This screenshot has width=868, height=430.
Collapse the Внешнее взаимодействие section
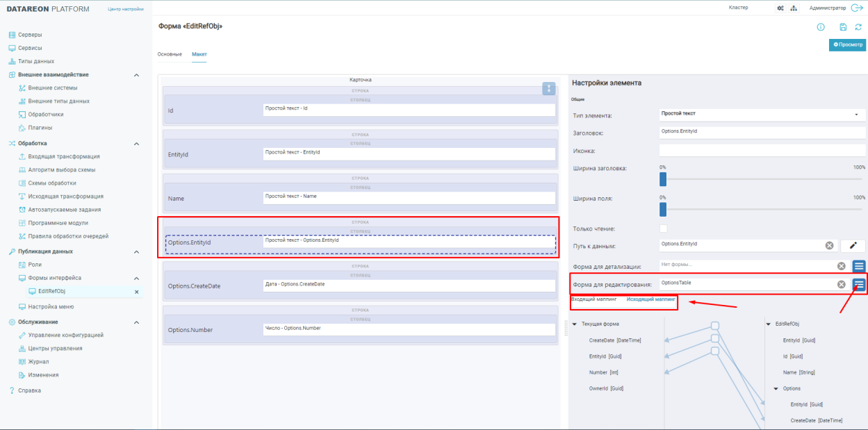point(136,75)
